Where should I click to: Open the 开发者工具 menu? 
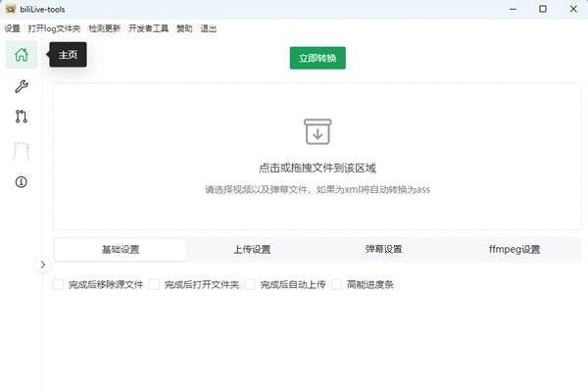147,29
